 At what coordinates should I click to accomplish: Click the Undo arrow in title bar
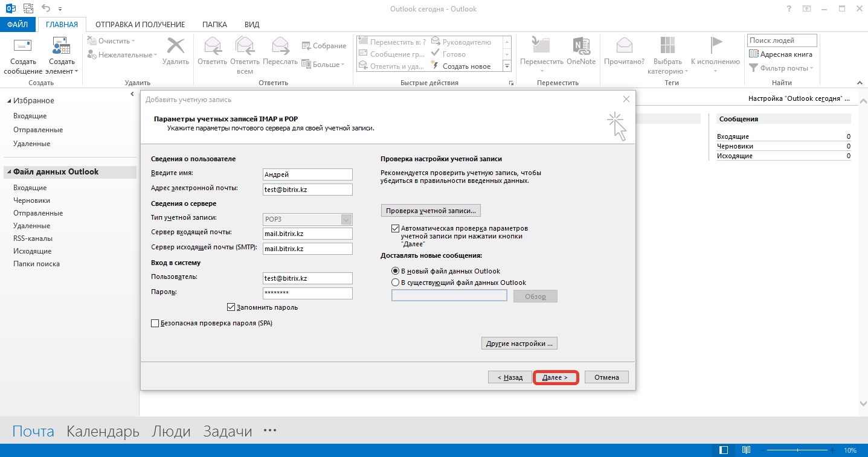pyautogui.click(x=47, y=9)
